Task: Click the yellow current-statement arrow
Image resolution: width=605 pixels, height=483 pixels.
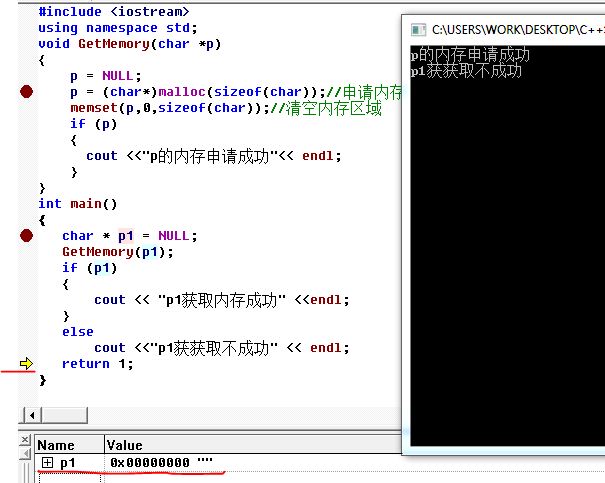Action: click(26, 363)
